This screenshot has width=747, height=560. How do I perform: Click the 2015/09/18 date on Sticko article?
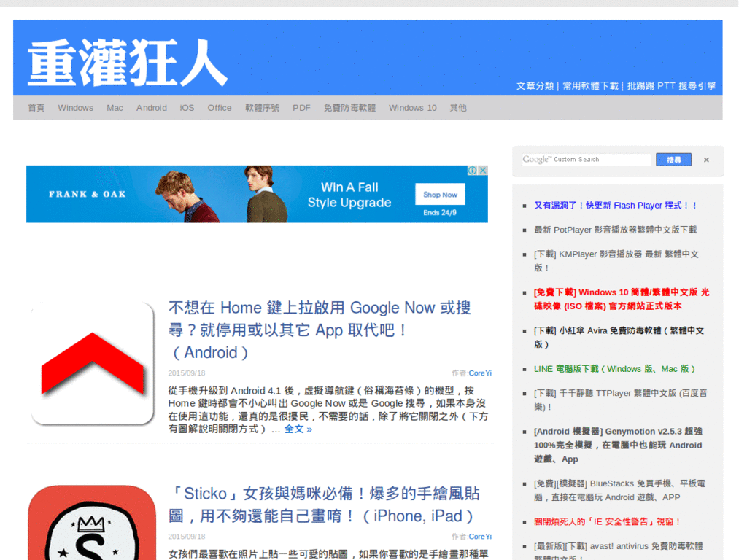186,536
